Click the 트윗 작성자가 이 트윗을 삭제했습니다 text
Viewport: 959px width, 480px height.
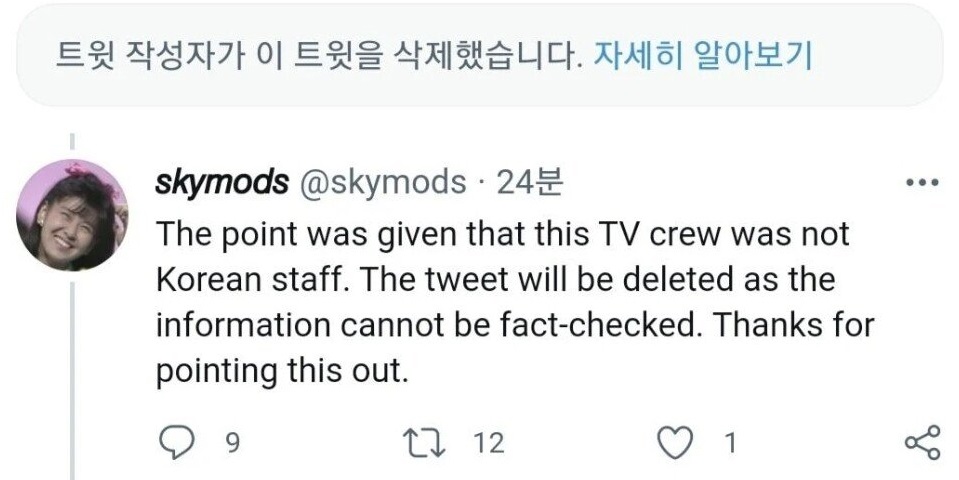pos(316,54)
